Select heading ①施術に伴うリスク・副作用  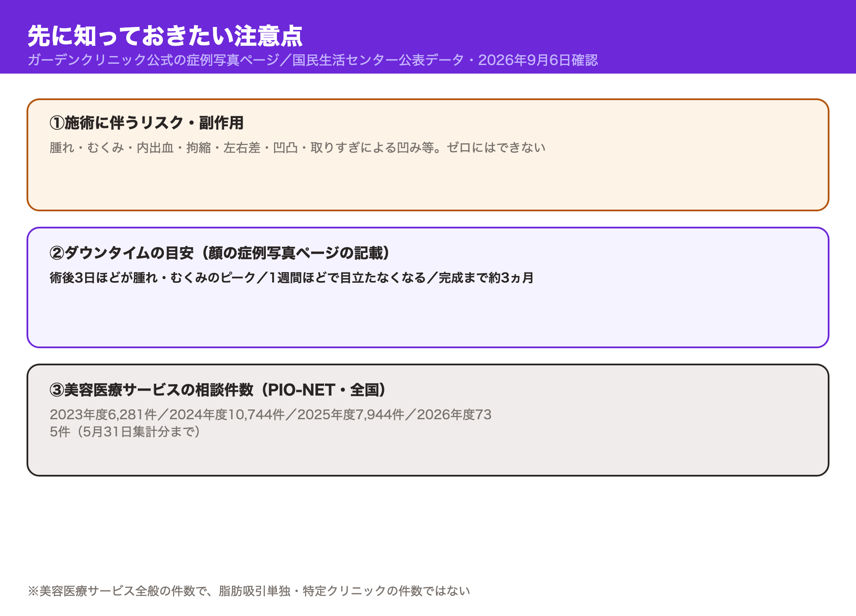click(146, 123)
